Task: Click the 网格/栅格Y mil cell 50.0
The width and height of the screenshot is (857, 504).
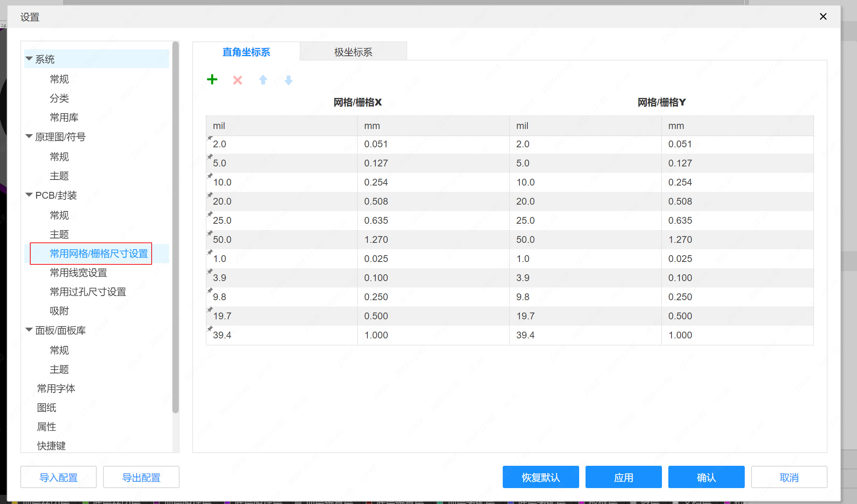Action: [x=585, y=240]
